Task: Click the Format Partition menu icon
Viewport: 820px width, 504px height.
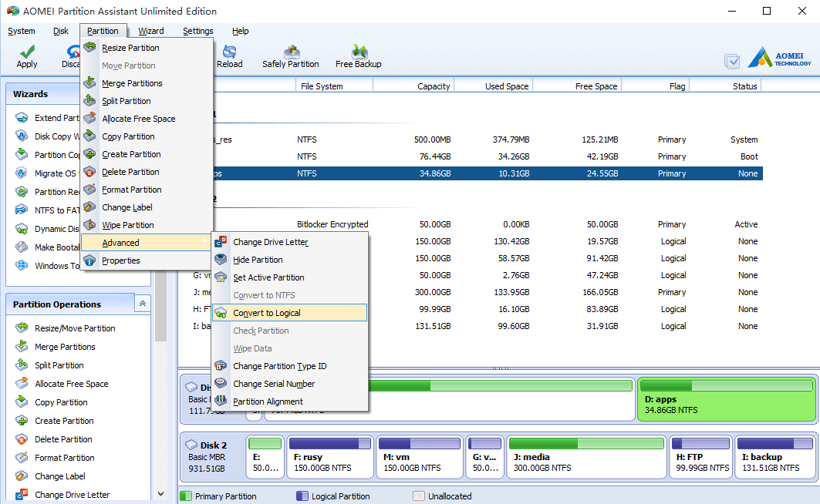Action: 90,189
